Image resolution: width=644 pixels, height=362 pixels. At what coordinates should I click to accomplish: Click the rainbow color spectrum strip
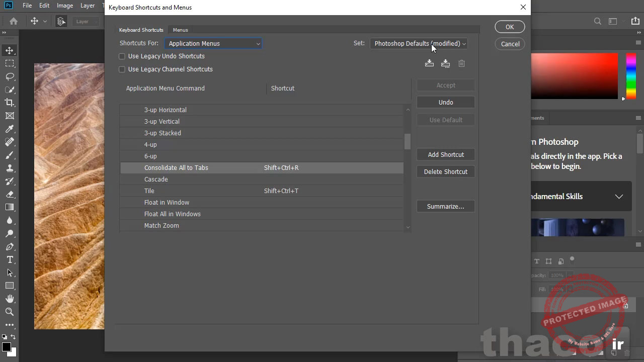point(631,75)
